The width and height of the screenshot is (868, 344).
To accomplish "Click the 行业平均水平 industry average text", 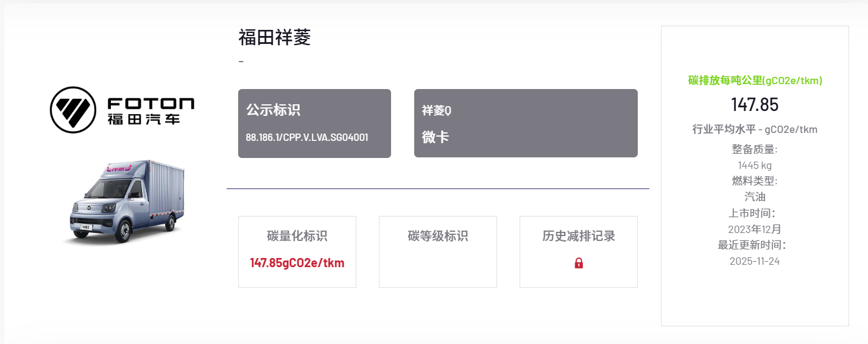I will pos(755,129).
